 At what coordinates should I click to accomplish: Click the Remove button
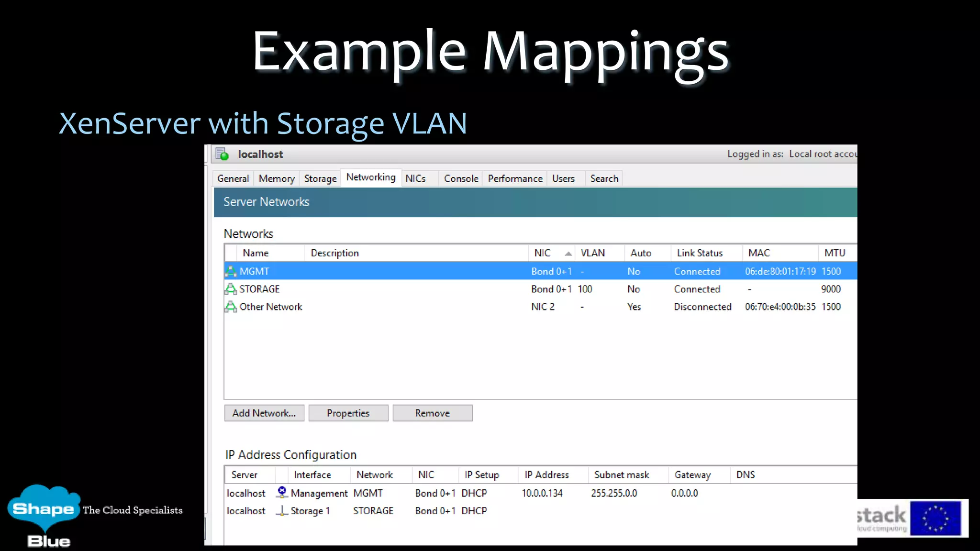click(x=433, y=413)
